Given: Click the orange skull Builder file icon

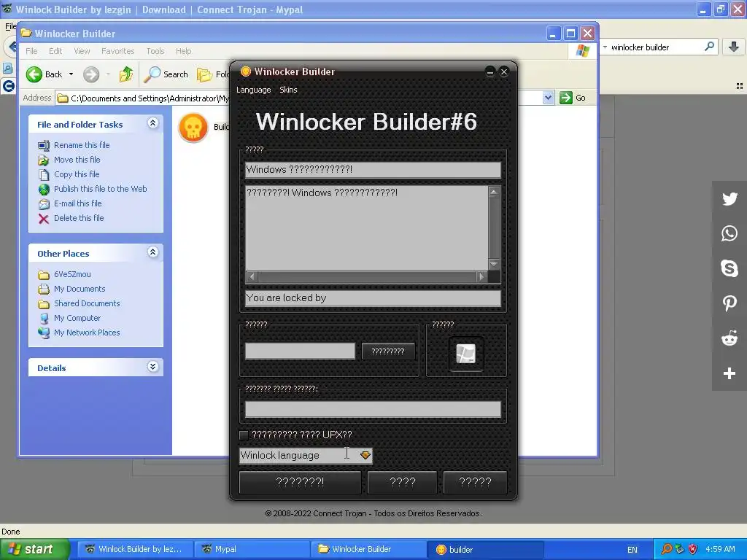Looking at the screenshot, I should tap(193, 128).
